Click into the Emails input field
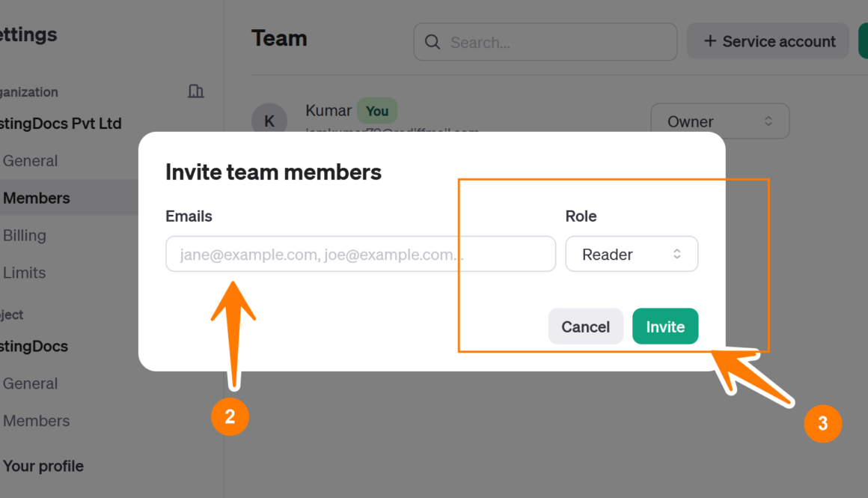This screenshot has width=868, height=498. pos(360,255)
